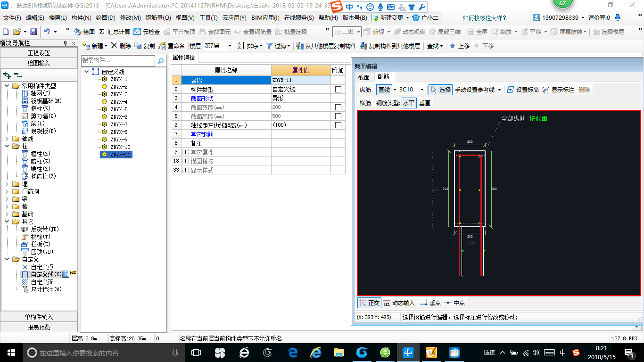Toggle 正交 orthogonal mode
Image resolution: width=644 pixels, height=362 pixels.
369,303
